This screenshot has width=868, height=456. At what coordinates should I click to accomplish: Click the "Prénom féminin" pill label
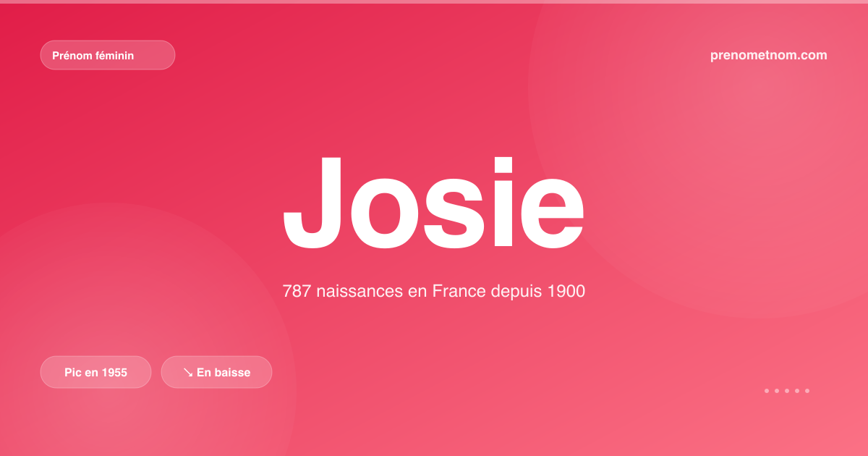click(x=108, y=55)
